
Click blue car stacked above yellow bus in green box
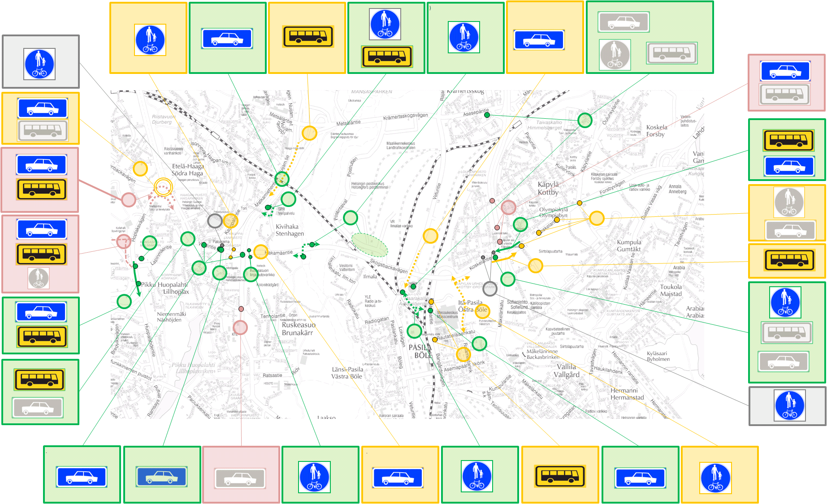[x=41, y=312]
